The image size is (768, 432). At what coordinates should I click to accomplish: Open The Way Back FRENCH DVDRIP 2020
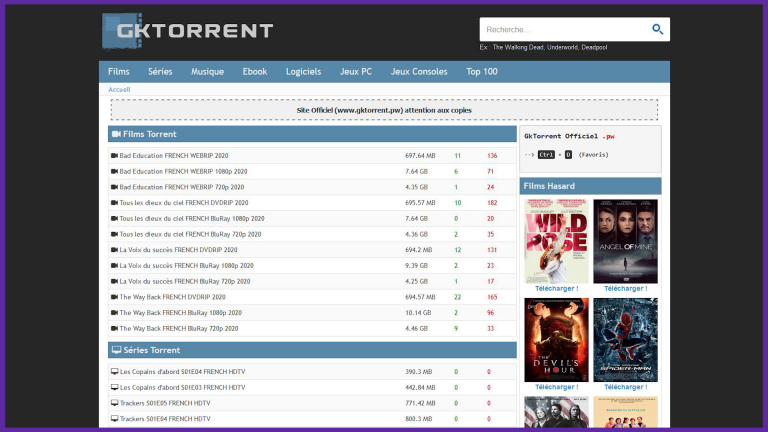(x=172, y=297)
